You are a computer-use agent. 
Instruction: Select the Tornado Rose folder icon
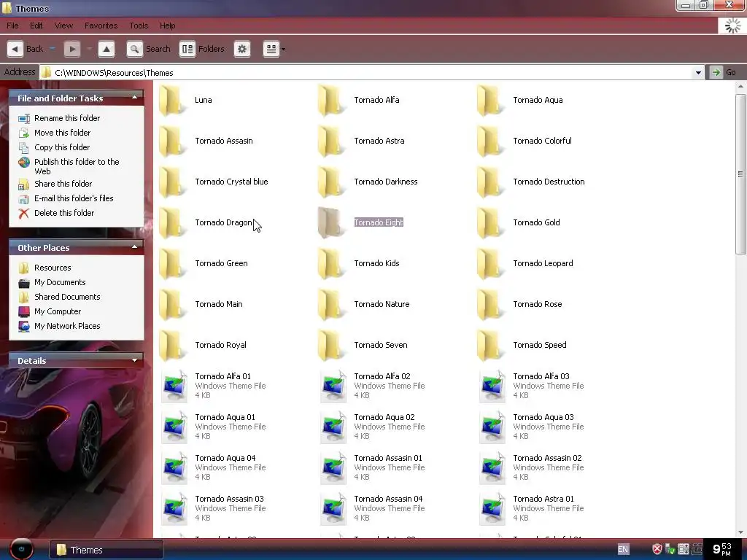489,305
